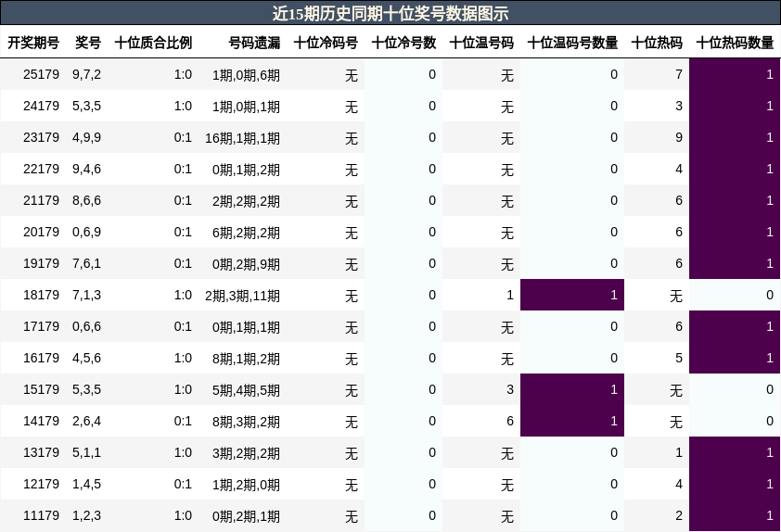781x532 pixels.
Task: Select the 十位热码数量 column header
Action: 735,43
